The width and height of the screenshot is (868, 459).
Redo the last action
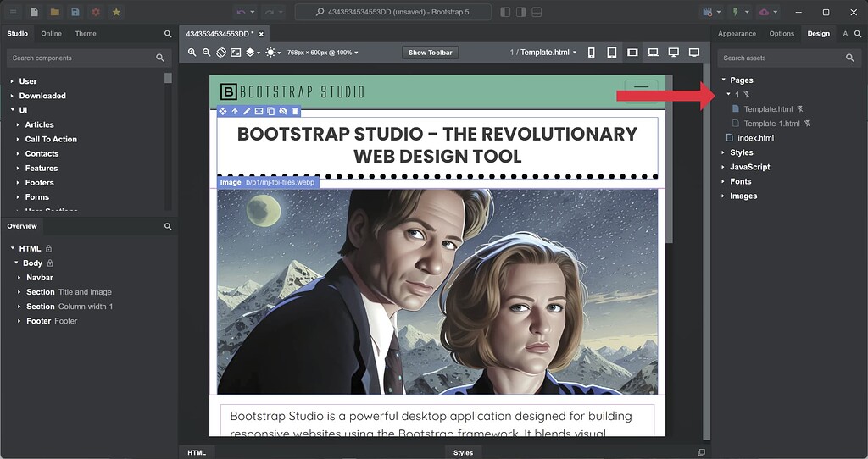click(270, 12)
